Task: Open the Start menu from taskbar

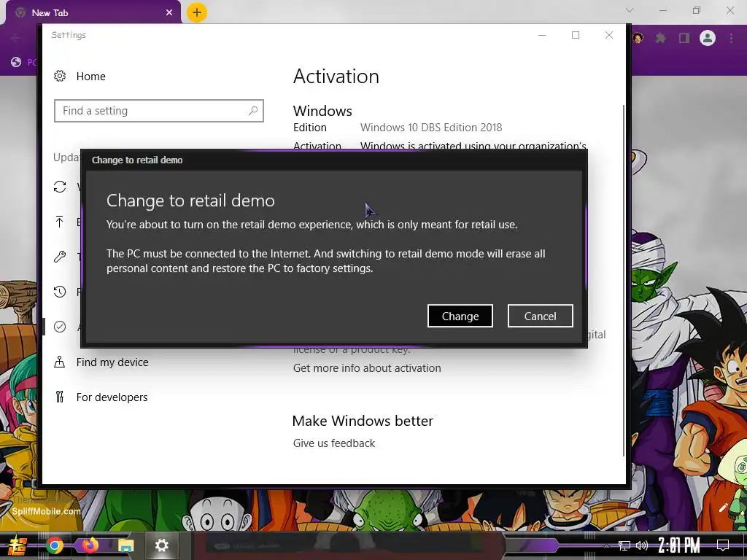Action: [18, 545]
